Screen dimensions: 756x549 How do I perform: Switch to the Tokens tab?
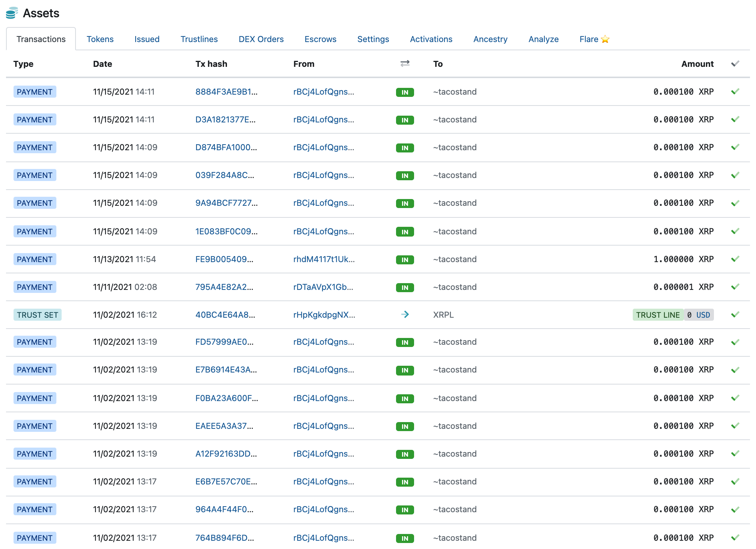click(100, 39)
